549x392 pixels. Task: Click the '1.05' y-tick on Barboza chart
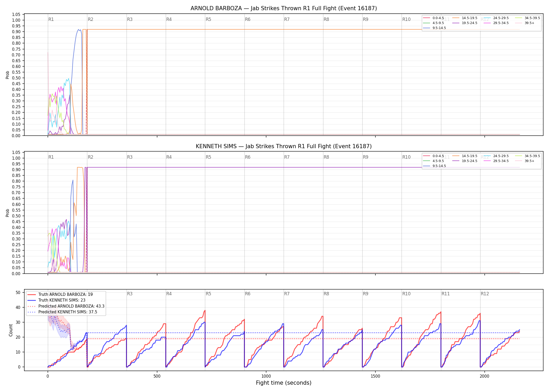[16, 14]
